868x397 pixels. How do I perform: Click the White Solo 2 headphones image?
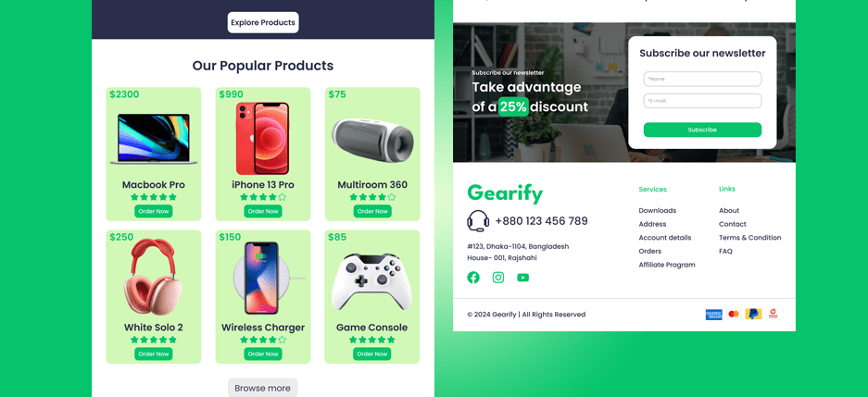[x=154, y=277]
